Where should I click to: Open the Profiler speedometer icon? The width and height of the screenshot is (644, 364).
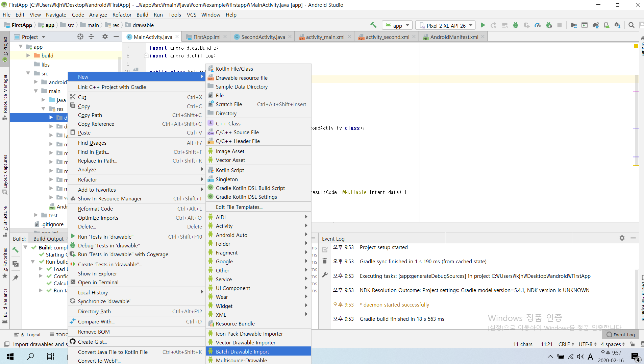click(x=538, y=25)
